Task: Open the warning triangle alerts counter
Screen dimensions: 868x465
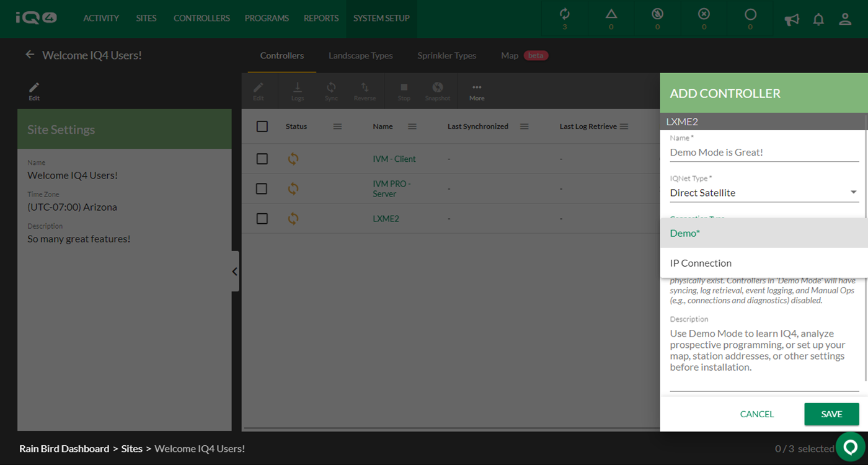Action: [x=611, y=14]
